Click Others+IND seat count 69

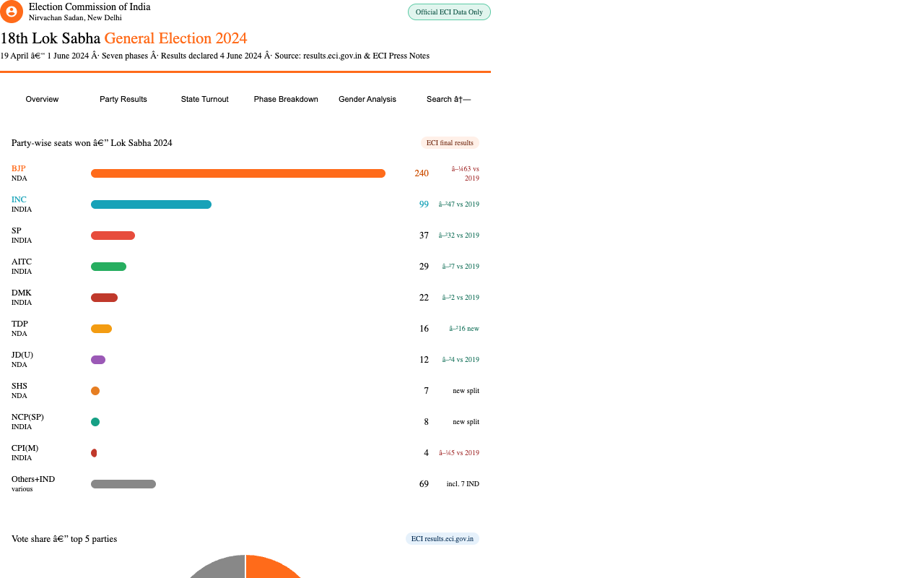[x=424, y=484]
